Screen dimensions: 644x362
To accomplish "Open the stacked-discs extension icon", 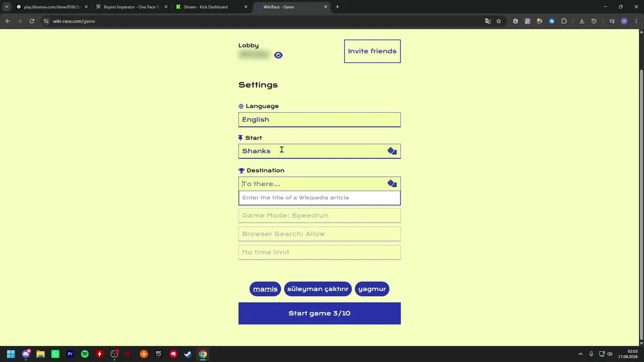I will click(515, 21).
